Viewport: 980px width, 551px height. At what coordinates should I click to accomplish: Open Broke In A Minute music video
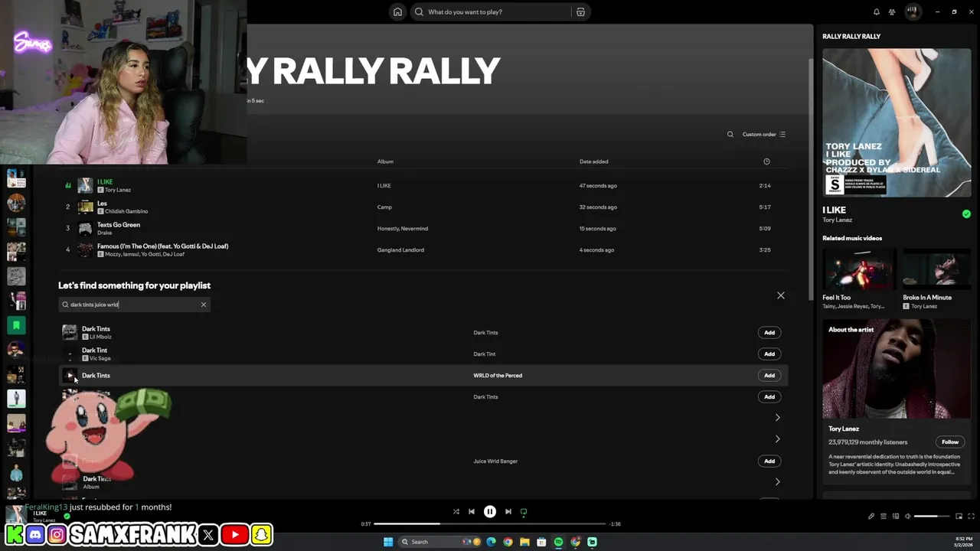(939, 268)
